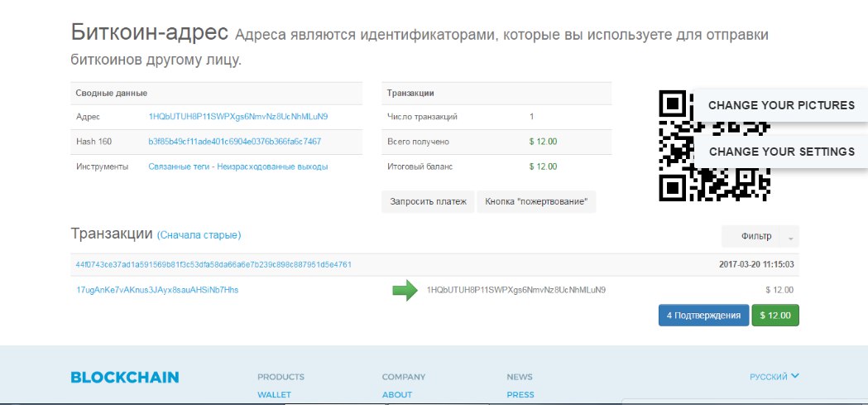868x405 pixels.
Task: Open the Фильтр dropdown arrow
Action: tap(791, 237)
